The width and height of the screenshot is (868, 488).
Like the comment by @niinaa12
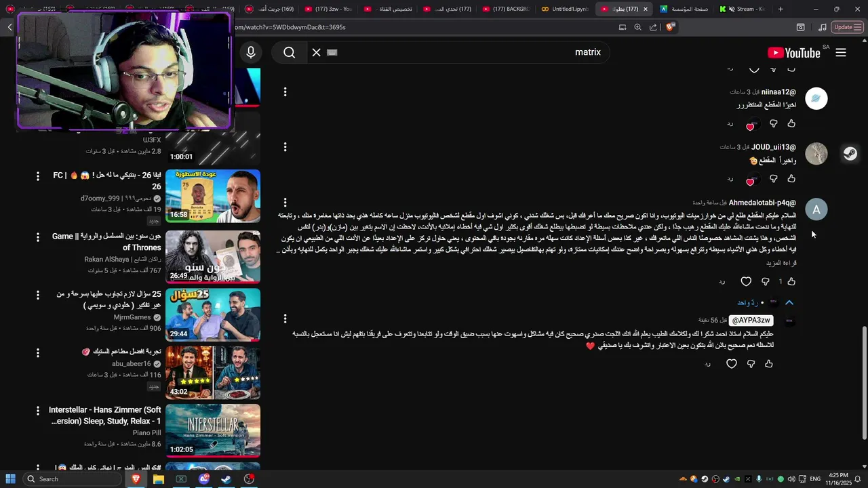pyautogui.click(x=791, y=123)
